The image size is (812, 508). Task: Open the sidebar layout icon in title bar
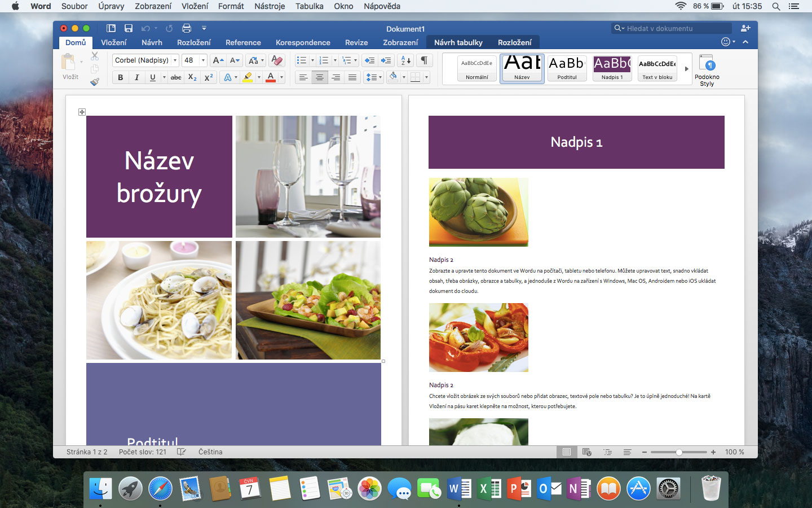[x=111, y=28]
